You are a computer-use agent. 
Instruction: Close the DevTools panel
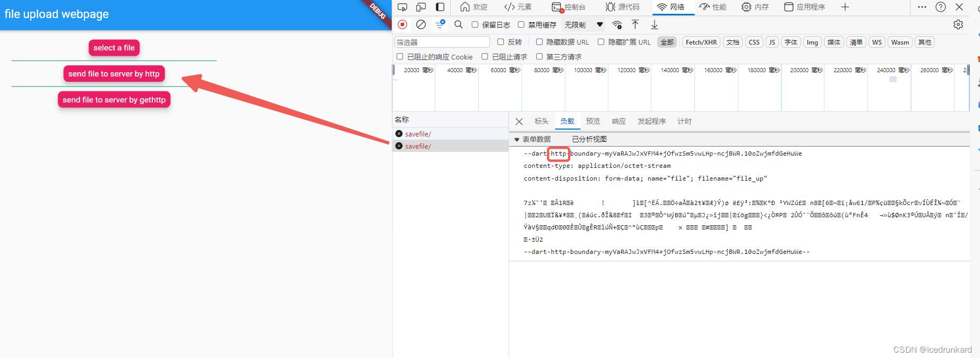pos(959,7)
